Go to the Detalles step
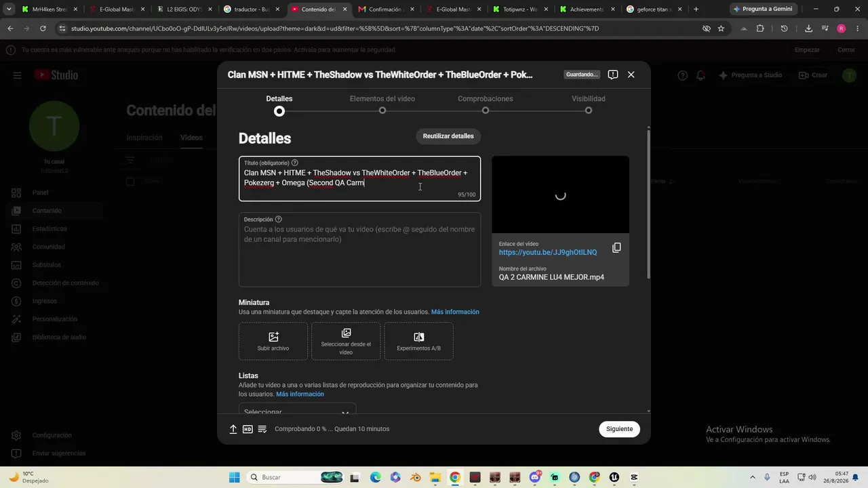This screenshot has height=488, width=868. point(279,105)
